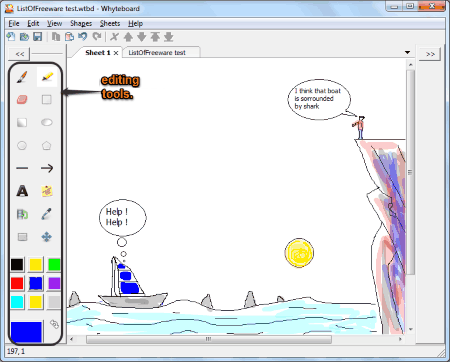
Task: Pick the sticky Note tool
Action: click(47, 191)
